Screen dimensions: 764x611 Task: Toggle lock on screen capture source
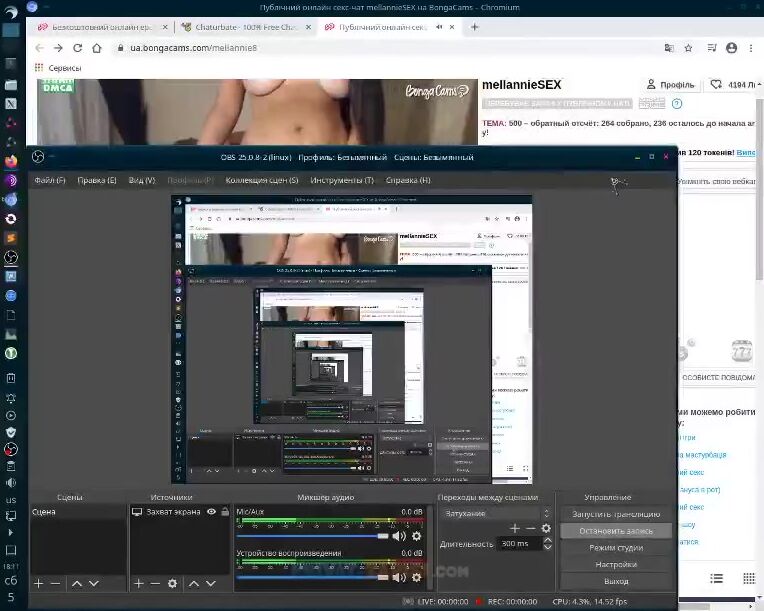click(x=224, y=512)
